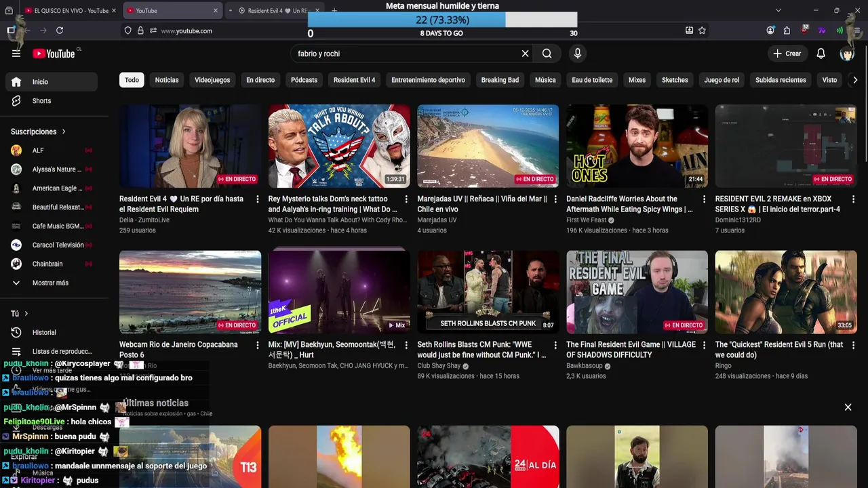Play the Resident Evil 5 Run thumbnail
Viewport: 868px width, 488px height.
click(786, 292)
